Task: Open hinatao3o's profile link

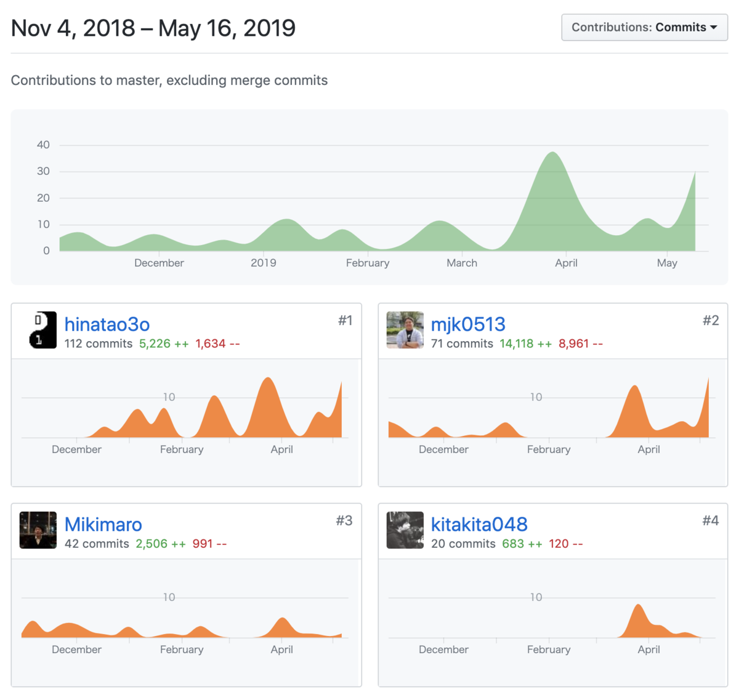Action: (x=107, y=324)
